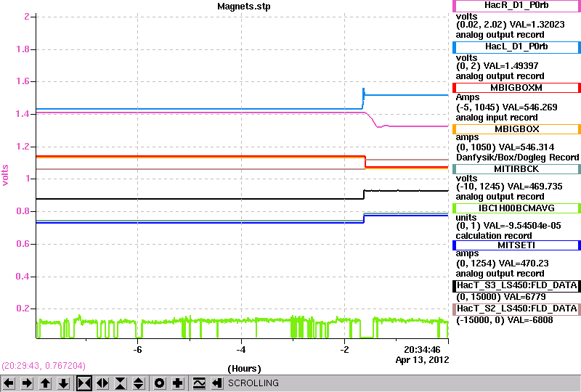Viewport: 581px width, 392px height.
Task: Select the HacR_D1_P0rb curve label
Action: [516, 6]
